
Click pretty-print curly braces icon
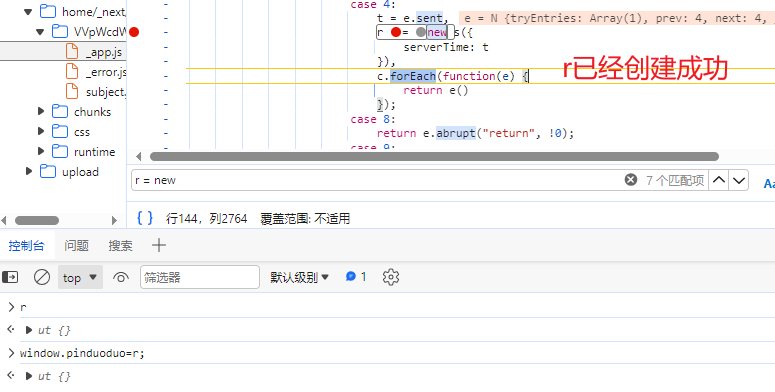145,218
